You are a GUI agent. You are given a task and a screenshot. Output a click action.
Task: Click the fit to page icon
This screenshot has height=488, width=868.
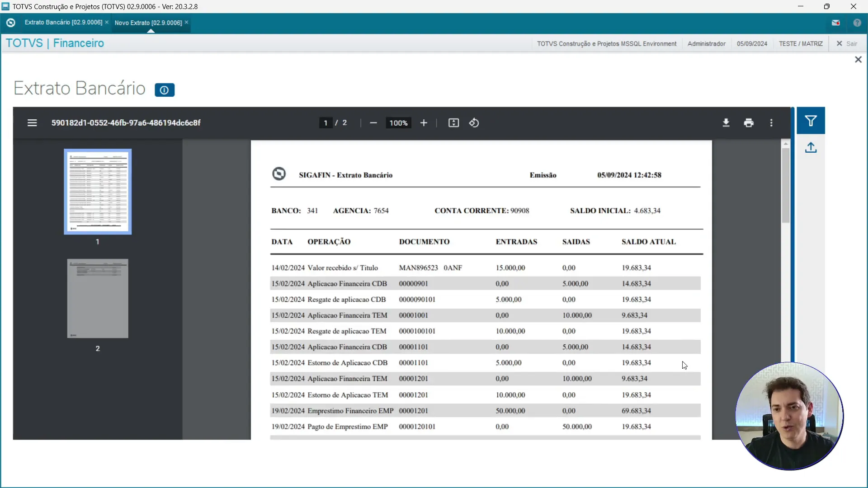[453, 123]
